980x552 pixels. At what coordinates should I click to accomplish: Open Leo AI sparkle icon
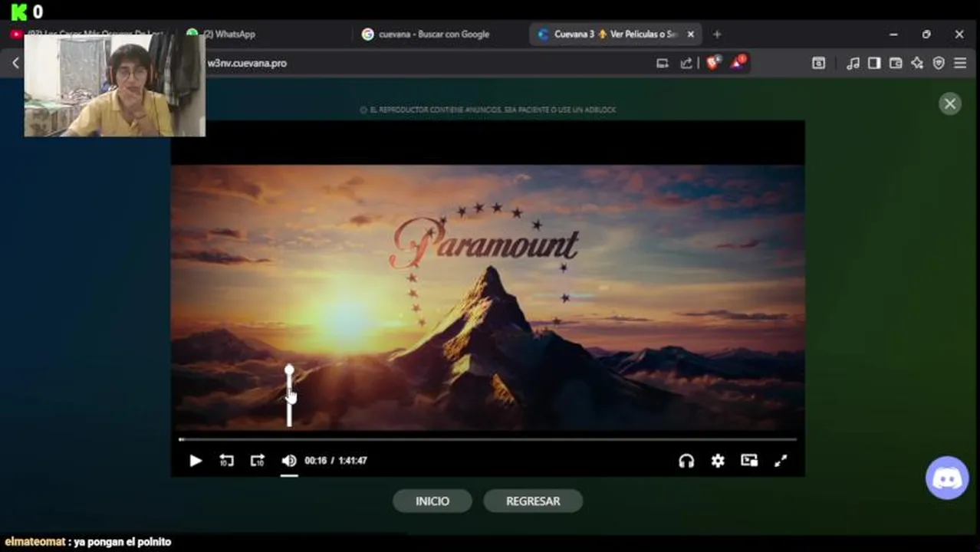point(917,64)
